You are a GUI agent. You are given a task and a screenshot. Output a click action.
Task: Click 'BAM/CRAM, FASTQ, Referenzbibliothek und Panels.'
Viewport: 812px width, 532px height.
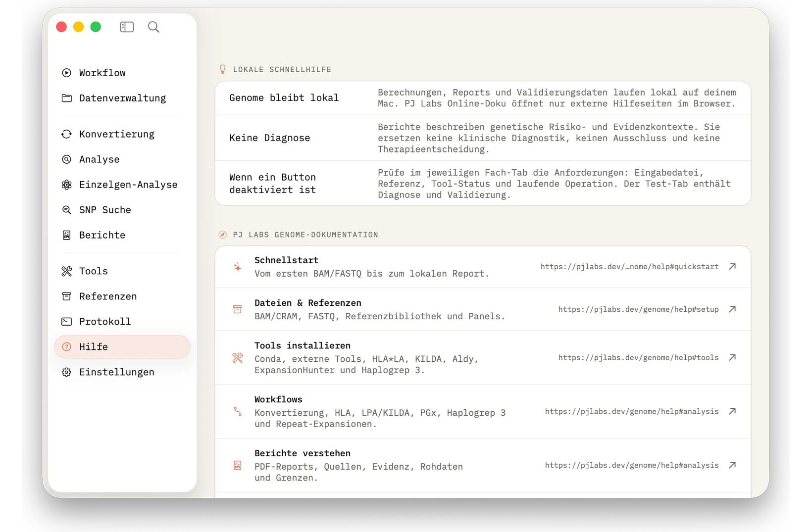(380, 316)
